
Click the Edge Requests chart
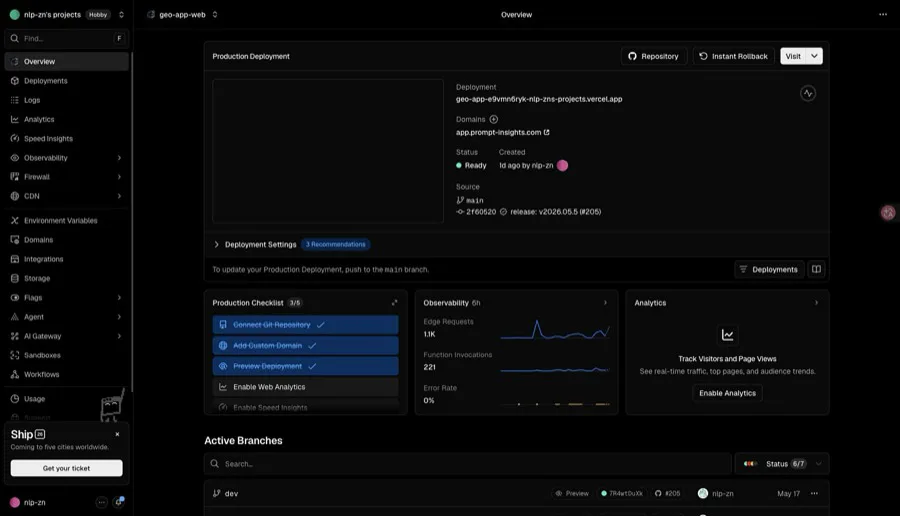click(555, 331)
